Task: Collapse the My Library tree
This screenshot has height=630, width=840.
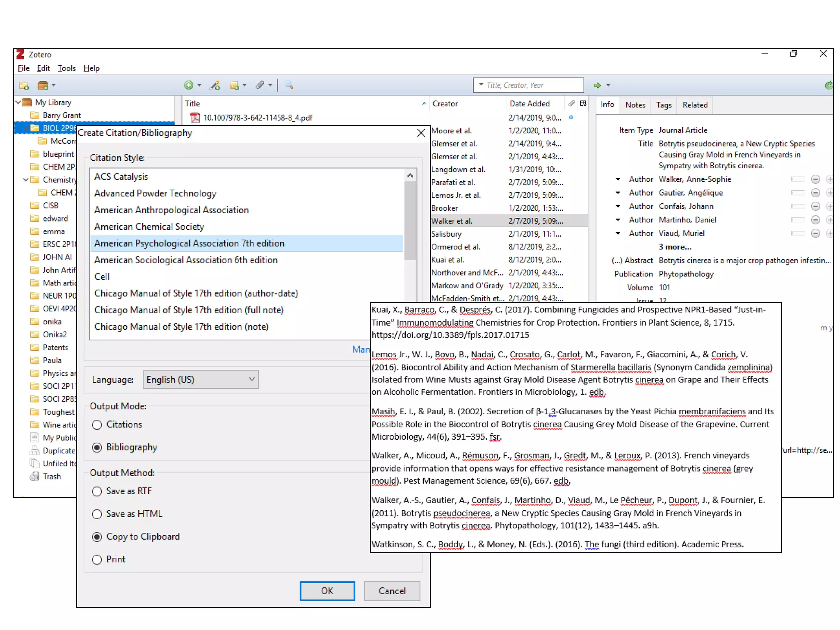Action: [x=18, y=102]
